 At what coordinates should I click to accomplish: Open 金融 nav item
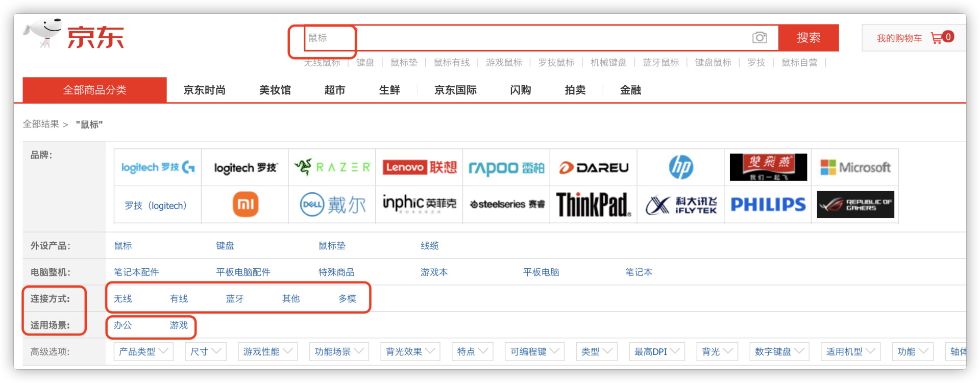click(630, 90)
